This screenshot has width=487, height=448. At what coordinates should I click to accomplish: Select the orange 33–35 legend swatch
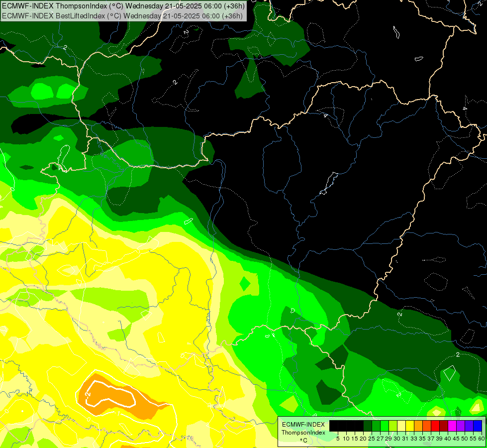(418, 426)
